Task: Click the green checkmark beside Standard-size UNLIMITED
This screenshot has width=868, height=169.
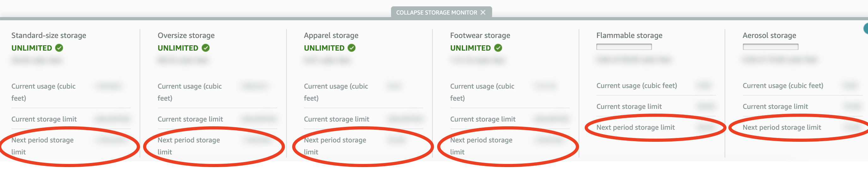Action: point(59,48)
